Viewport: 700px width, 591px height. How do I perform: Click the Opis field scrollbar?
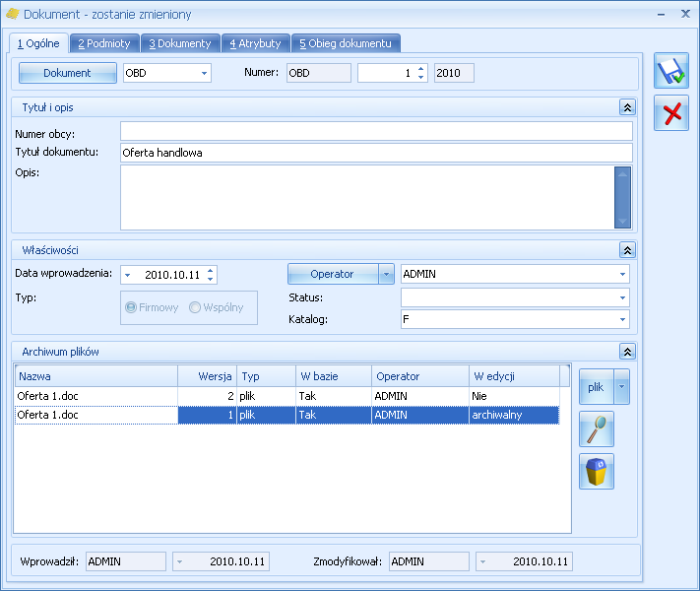pos(622,197)
